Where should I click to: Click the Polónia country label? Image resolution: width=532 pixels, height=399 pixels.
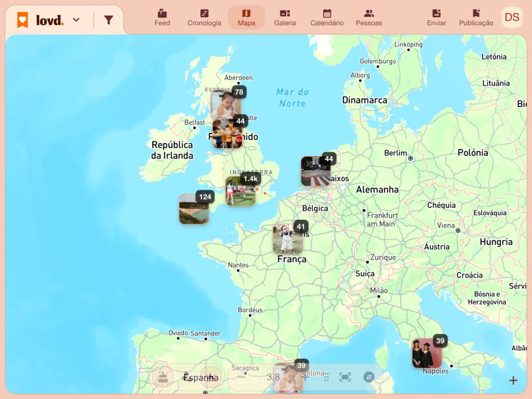pos(473,153)
